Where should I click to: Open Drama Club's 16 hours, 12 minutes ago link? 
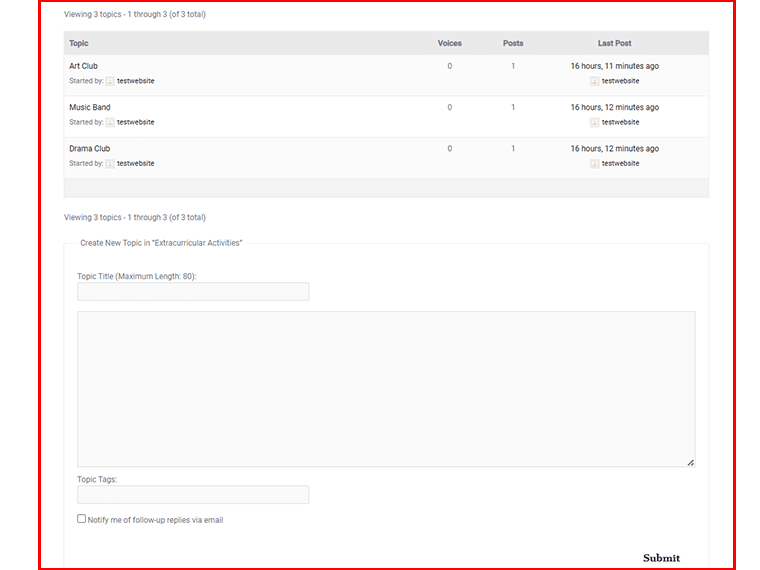[615, 148]
